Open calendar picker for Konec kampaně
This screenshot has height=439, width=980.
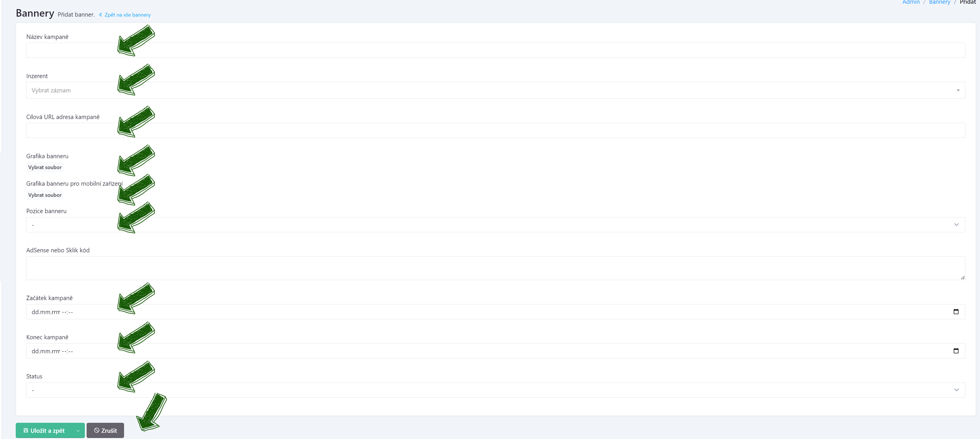(x=956, y=351)
